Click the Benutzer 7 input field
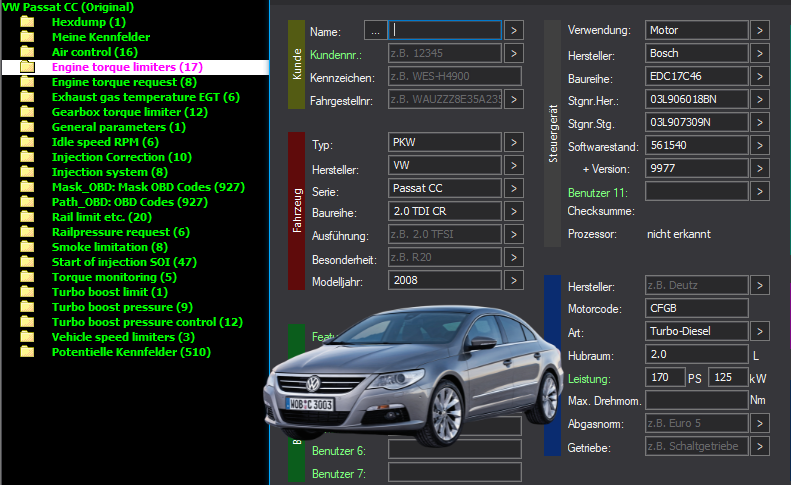Screen dimensions: 791x485 pos(455,472)
